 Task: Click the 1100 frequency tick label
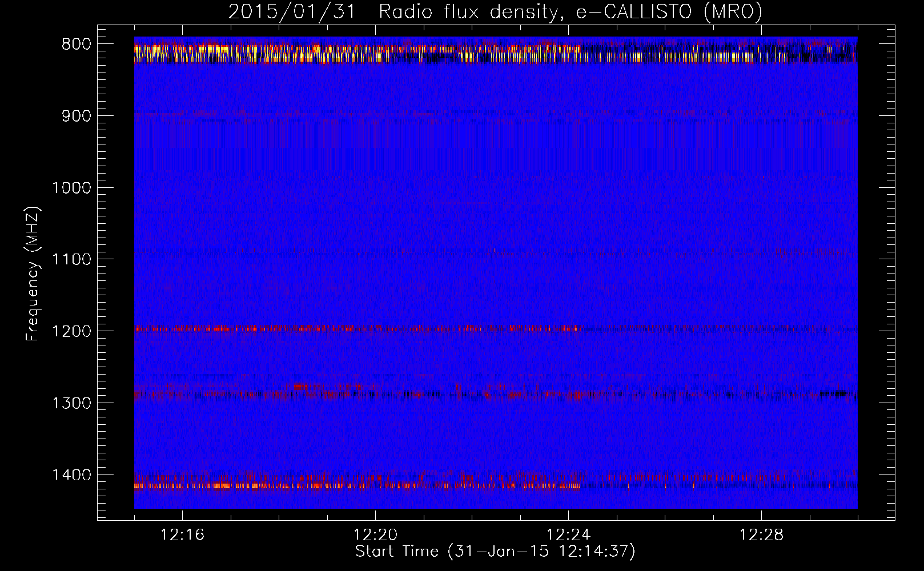[x=71, y=260]
